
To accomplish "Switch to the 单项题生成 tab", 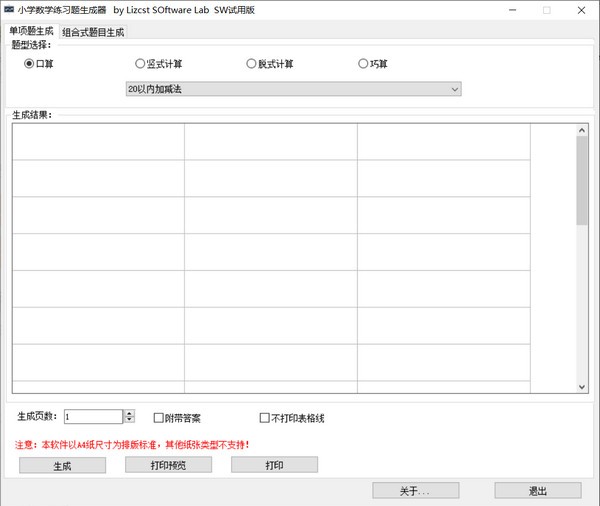I will point(31,31).
